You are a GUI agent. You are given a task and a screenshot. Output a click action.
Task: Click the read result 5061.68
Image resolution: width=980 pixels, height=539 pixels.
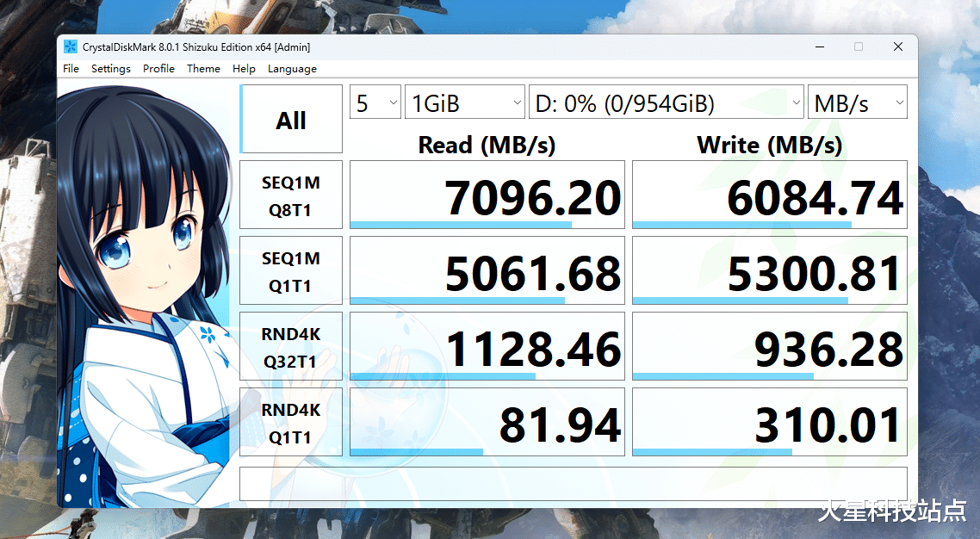click(487, 270)
